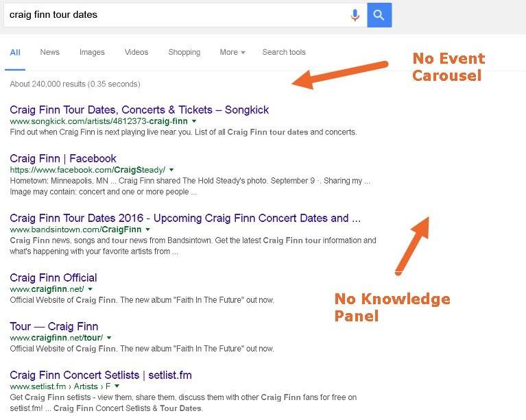Click the search query input field
The height and width of the screenshot is (420, 526).
[x=171, y=15]
